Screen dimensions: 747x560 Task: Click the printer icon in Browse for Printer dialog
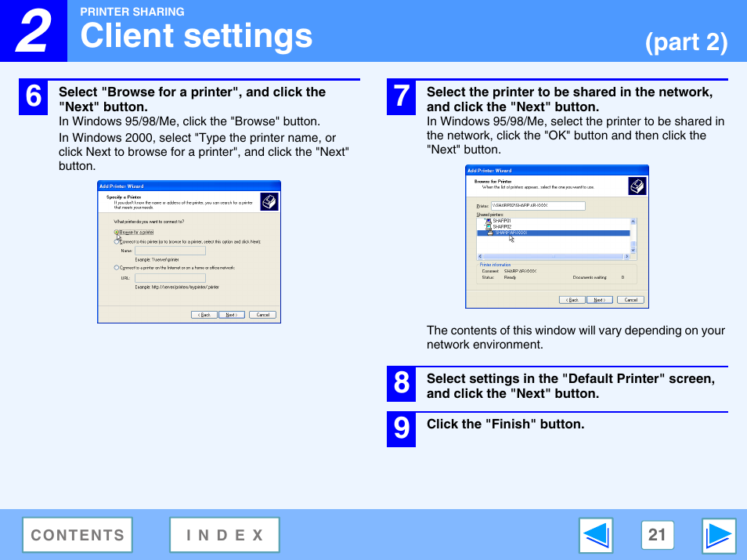637,186
